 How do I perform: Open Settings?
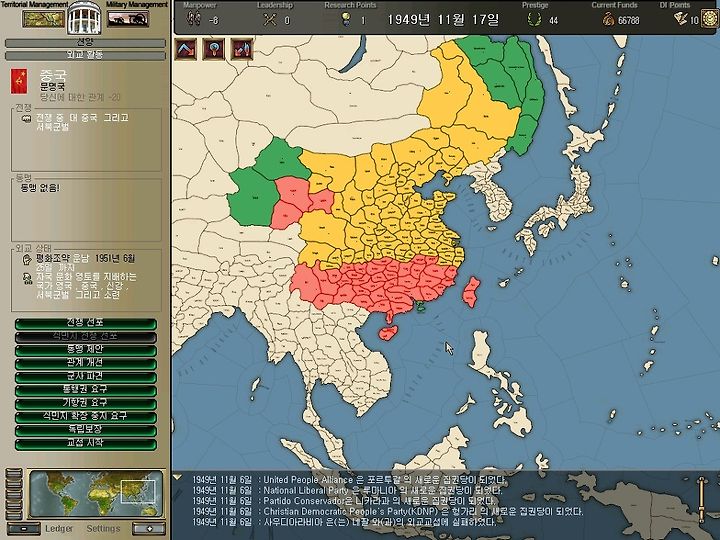point(103,529)
